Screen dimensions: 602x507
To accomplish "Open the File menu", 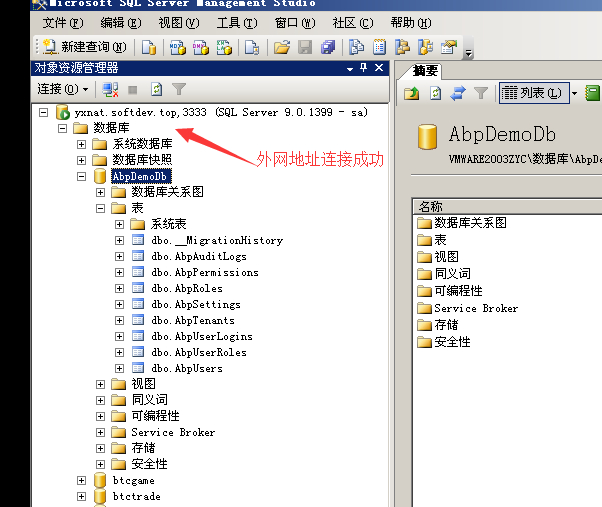I will tap(63, 23).
